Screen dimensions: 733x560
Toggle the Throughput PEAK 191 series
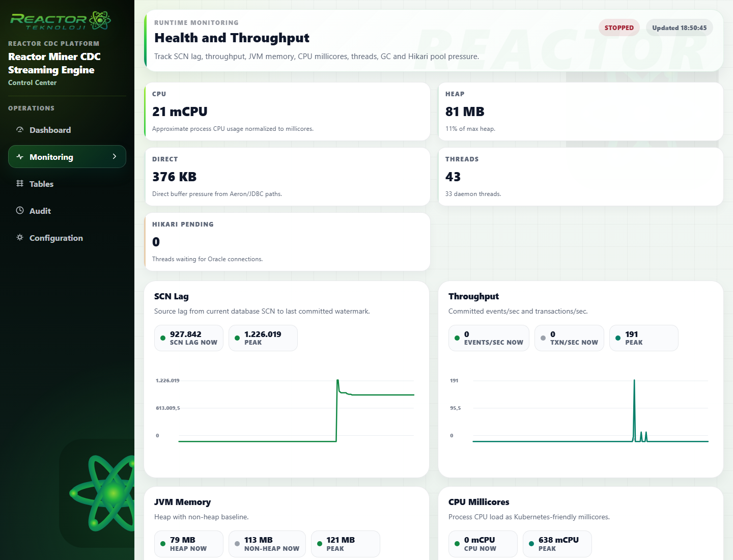[x=644, y=338]
